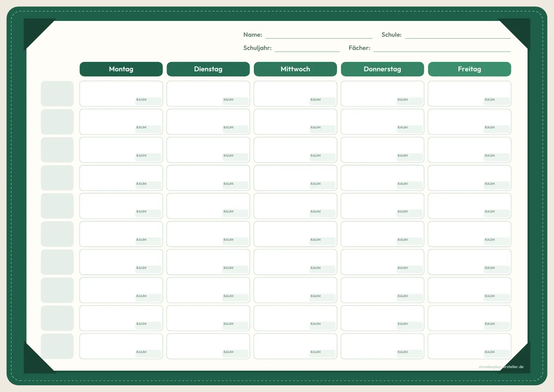The width and height of the screenshot is (554, 392).
Task: Click the first lesson cell under Freitag
Action: tap(469, 94)
